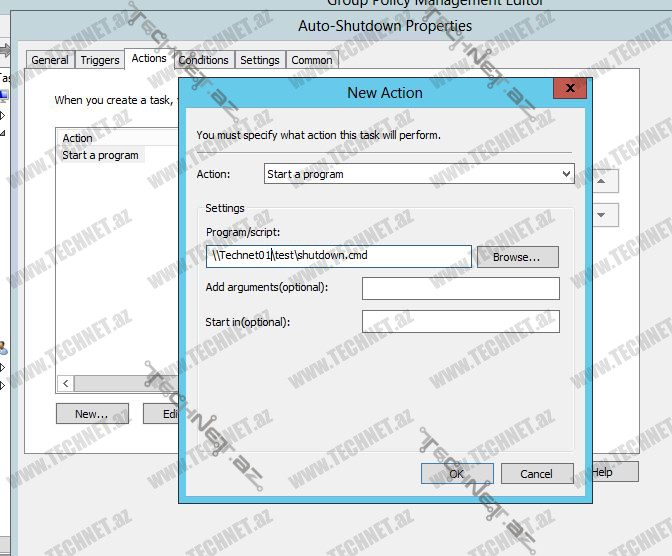Screen dimensions: 672x556
Task: Cancel the New Action dialog
Action: pos(537,473)
